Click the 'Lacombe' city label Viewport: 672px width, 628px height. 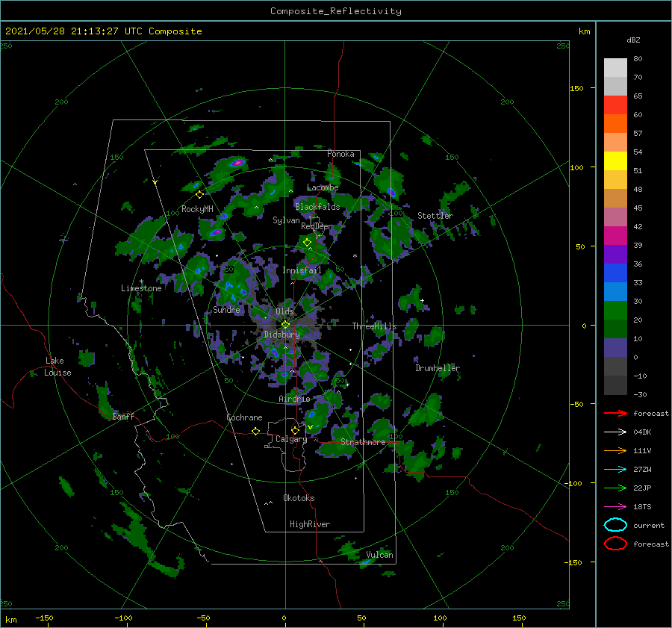[x=323, y=187]
